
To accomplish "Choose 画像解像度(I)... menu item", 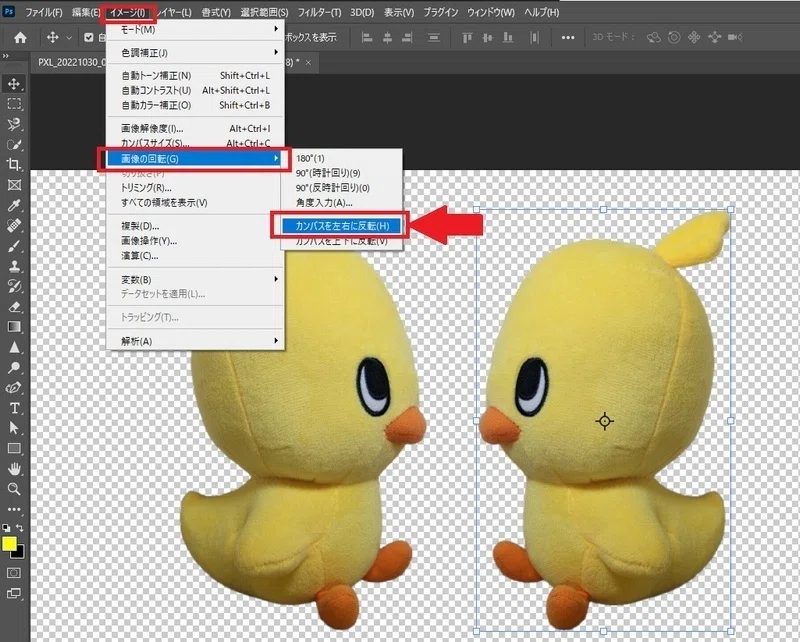I will 195,129.
